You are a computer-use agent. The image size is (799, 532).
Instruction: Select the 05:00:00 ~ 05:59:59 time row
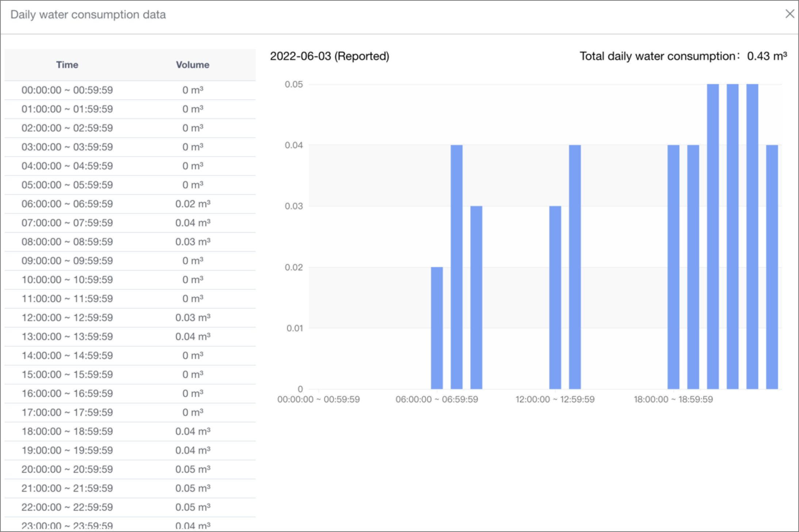(x=130, y=185)
